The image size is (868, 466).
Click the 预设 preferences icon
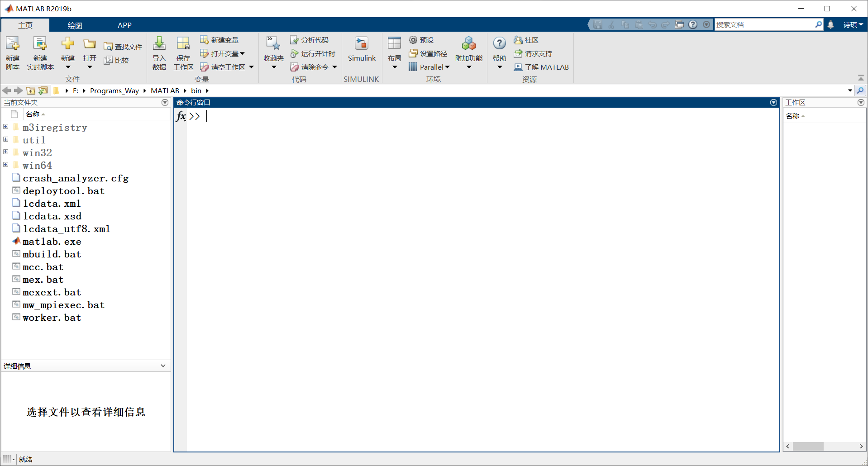pos(422,40)
